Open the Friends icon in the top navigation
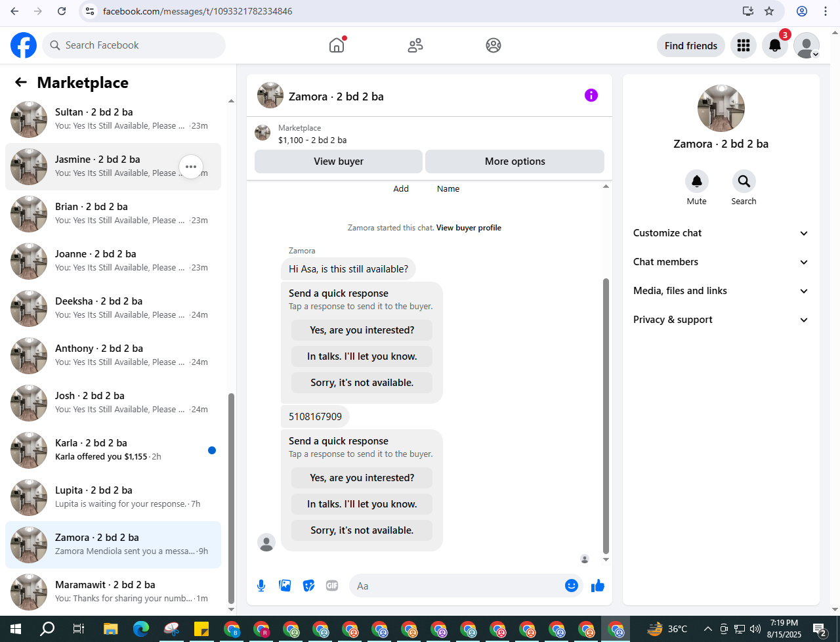Image resolution: width=840 pixels, height=642 pixels. coord(415,45)
